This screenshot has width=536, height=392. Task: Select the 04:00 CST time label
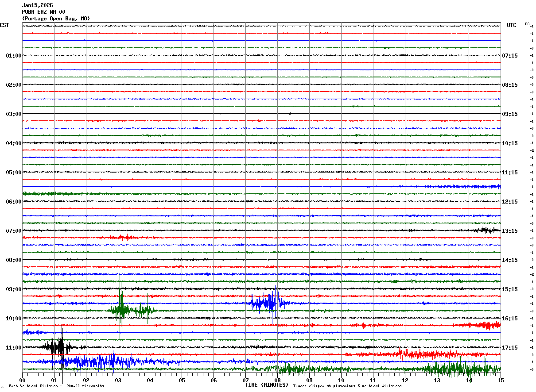(x=13, y=143)
